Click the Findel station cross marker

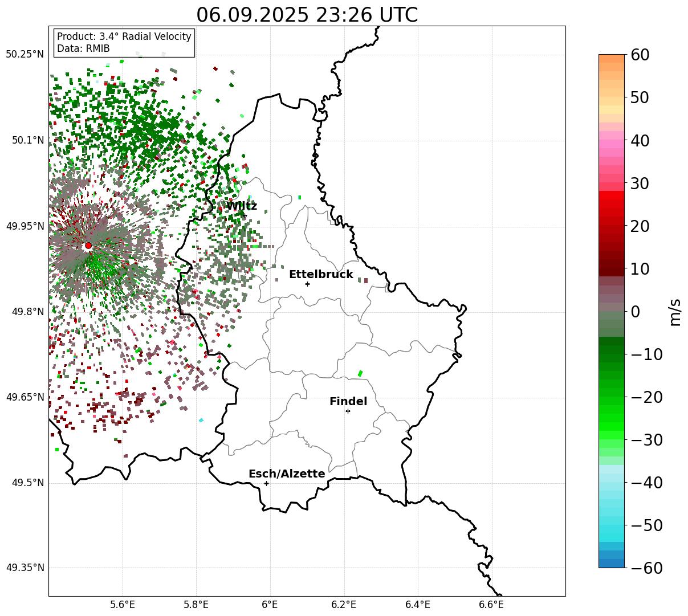(x=348, y=411)
